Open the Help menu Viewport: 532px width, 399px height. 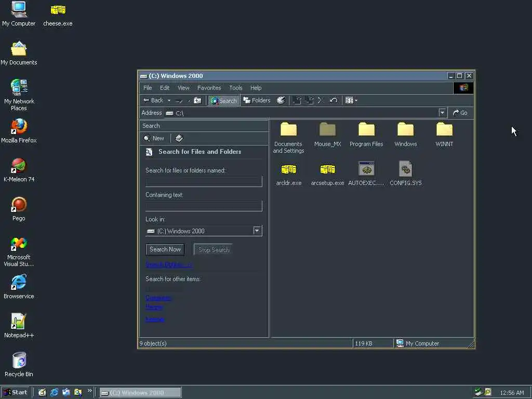(256, 88)
